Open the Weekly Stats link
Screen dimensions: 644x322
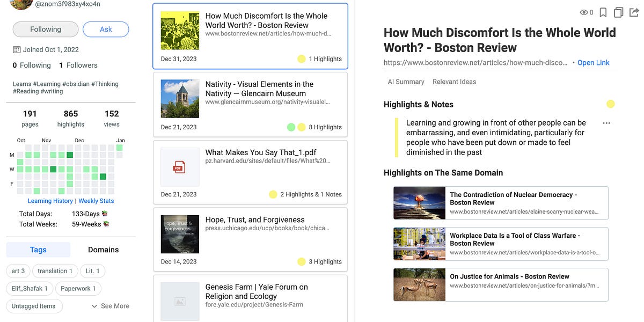click(96, 201)
